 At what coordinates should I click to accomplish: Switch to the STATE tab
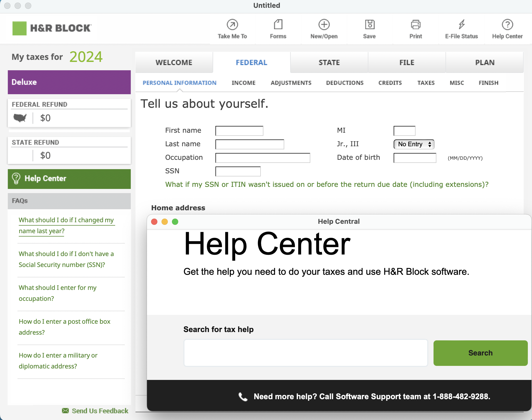(x=329, y=62)
